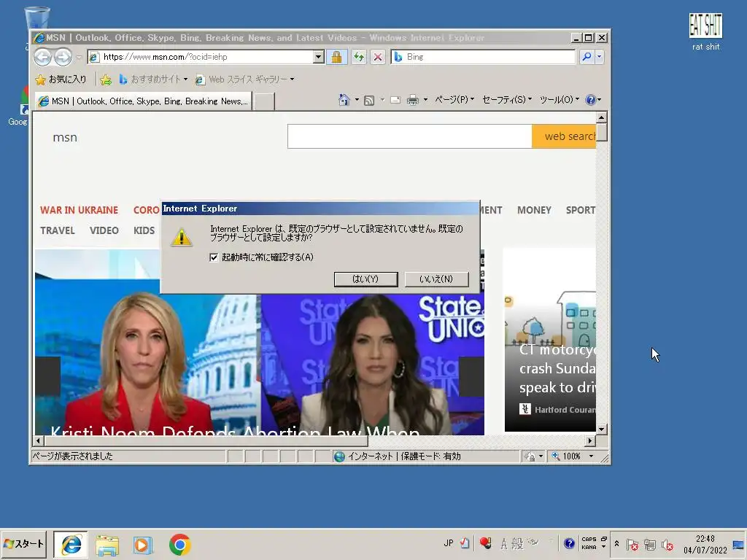Toggle CAPS lock indicator in language bar

[x=589, y=539]
